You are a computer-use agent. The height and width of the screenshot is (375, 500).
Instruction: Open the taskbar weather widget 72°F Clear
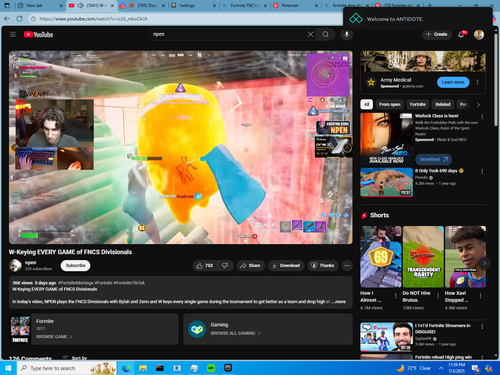point(413,368)
